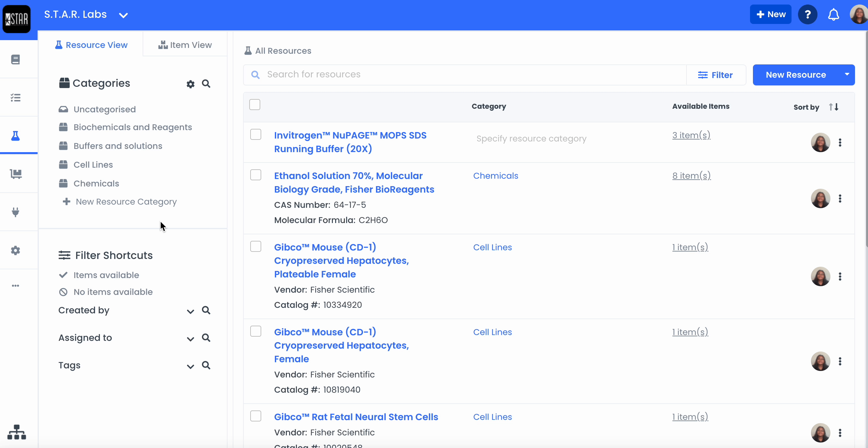Select the Gibco Rat Fetal Neural Stem Cells checkbox
Viewport: 868px width, 448px height.
(255, 416)
